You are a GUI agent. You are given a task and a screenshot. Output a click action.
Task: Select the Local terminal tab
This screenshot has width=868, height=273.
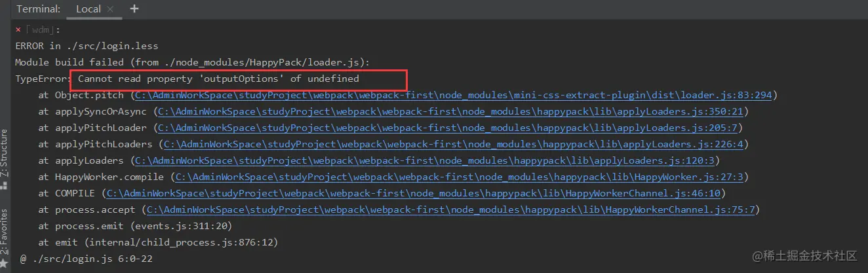(88, 9)
